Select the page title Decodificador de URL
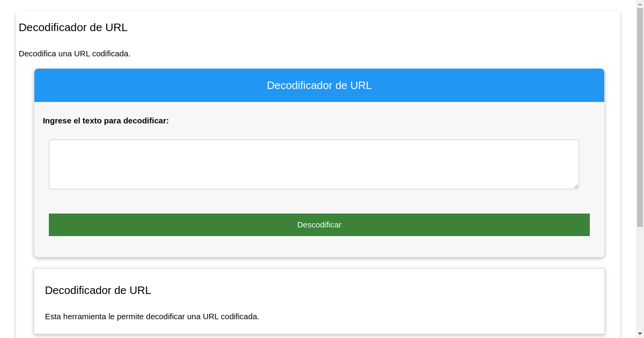 click(x=73, y=27)
